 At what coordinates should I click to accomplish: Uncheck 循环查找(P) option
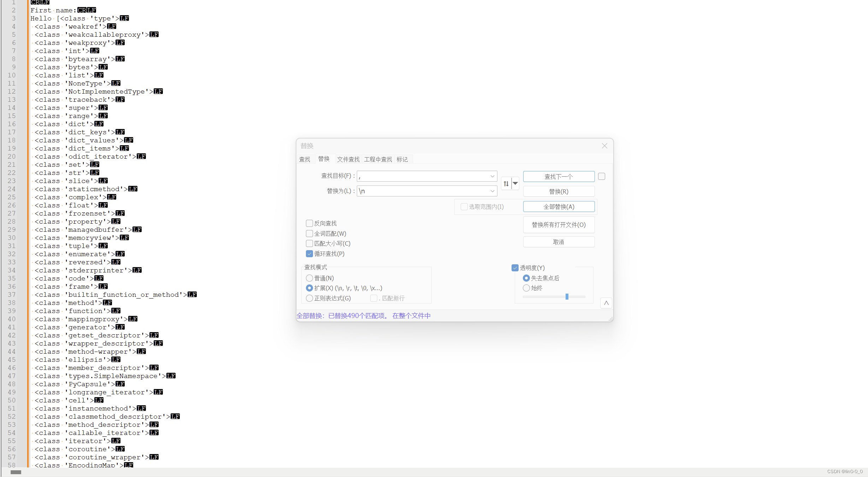pyautogui.click(x=309, y=254)
